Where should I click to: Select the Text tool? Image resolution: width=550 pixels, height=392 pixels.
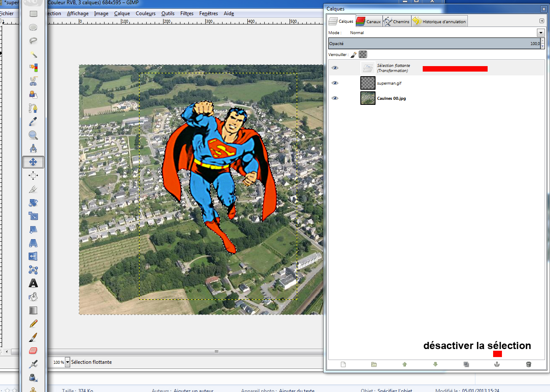[x=33, y=283]
